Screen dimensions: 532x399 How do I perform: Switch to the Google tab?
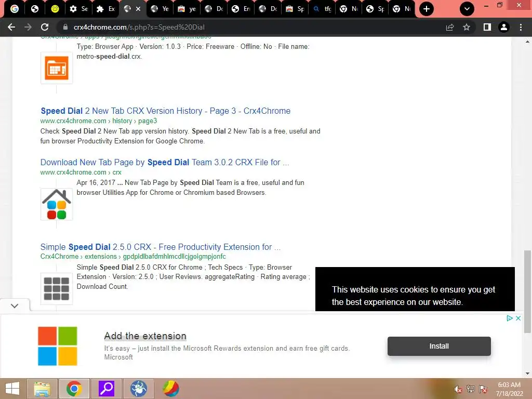(14, 9)
